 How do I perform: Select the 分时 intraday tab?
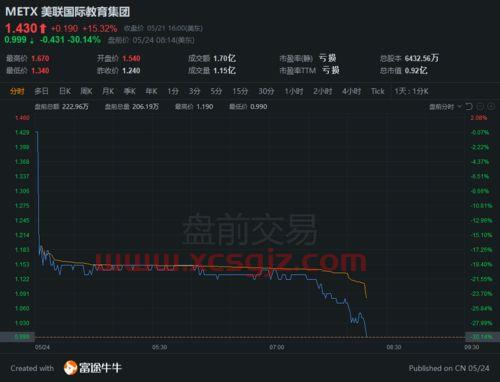(x=17, y=91)
